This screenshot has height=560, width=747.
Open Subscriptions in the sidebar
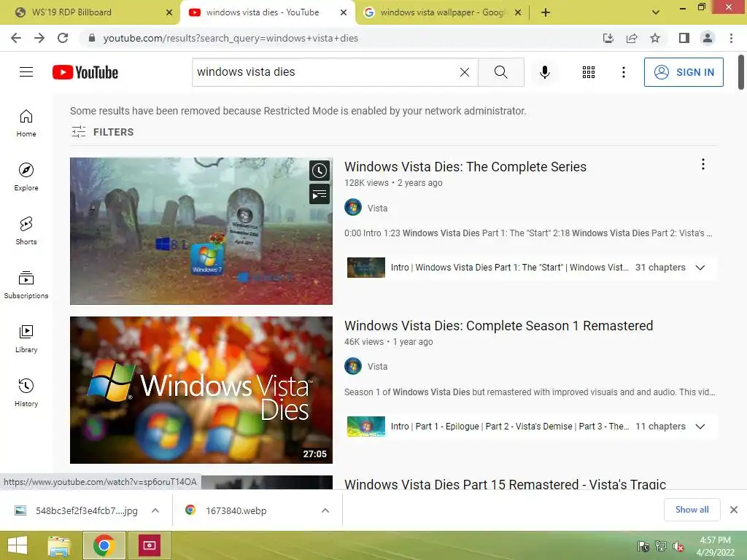[26, 284]
